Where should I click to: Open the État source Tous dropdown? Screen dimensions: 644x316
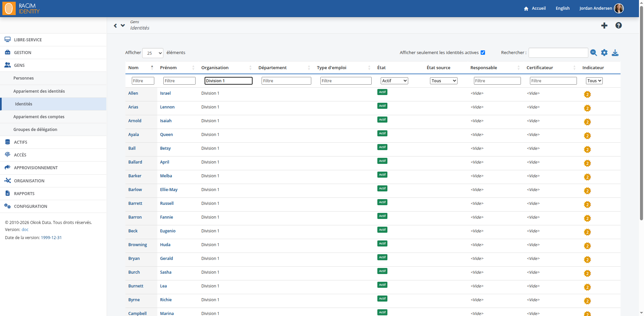[443, 81]
